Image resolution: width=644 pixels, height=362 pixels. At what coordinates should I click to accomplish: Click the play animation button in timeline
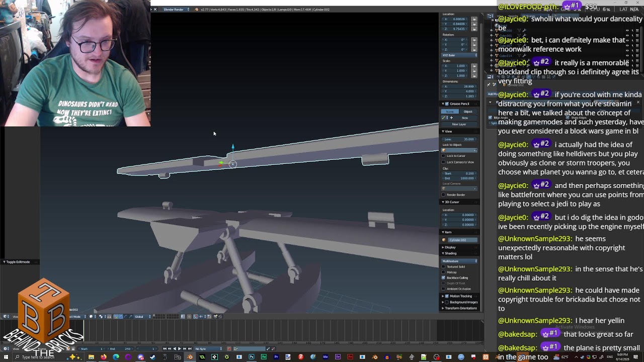coord(179,348)
